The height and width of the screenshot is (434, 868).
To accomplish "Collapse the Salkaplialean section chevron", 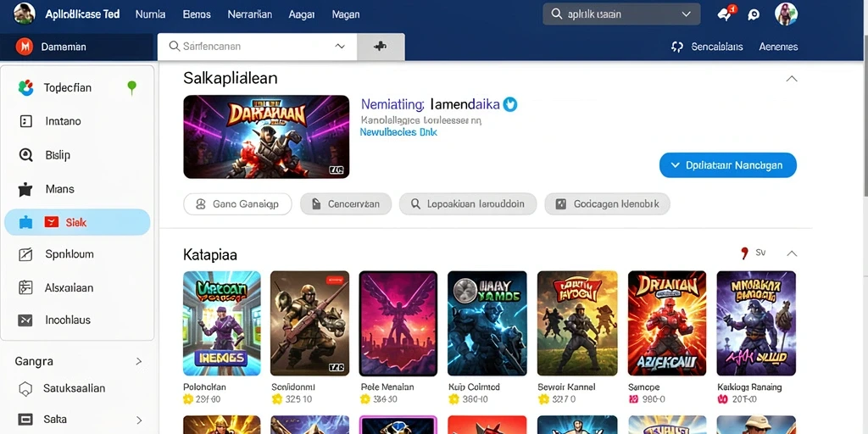I will point(792,79).
